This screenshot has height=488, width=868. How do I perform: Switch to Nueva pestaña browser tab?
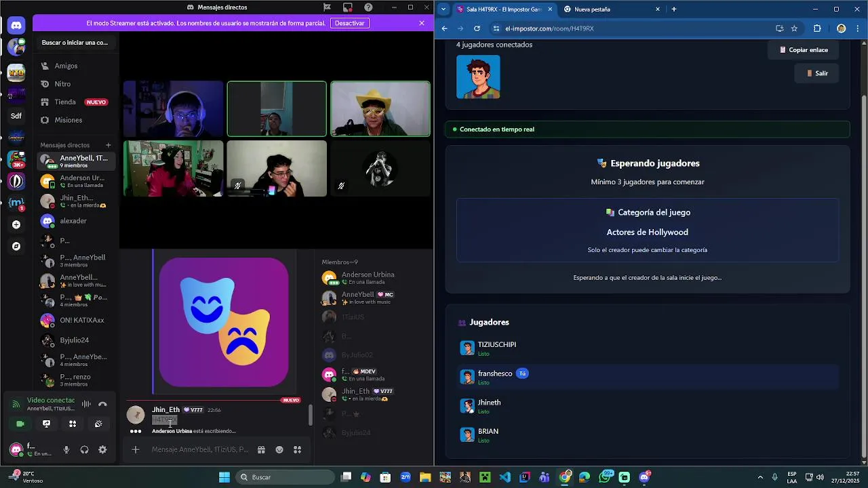point(610,9)
